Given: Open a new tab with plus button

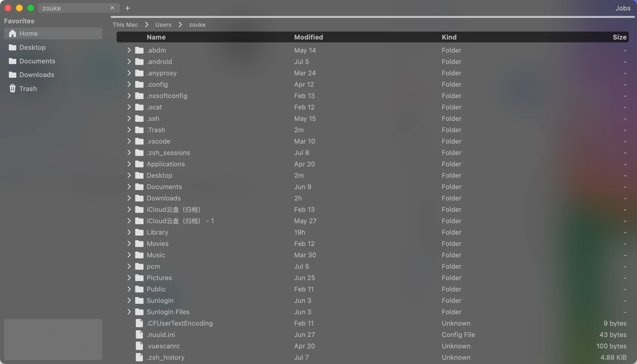Looking at the screenshot, I should pyautogui.click(x=127, y=8).
